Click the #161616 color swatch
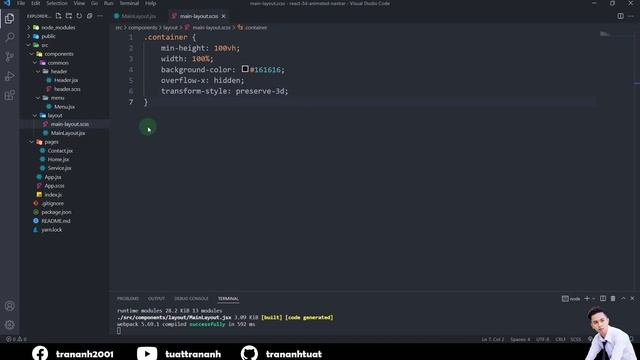 245,69
